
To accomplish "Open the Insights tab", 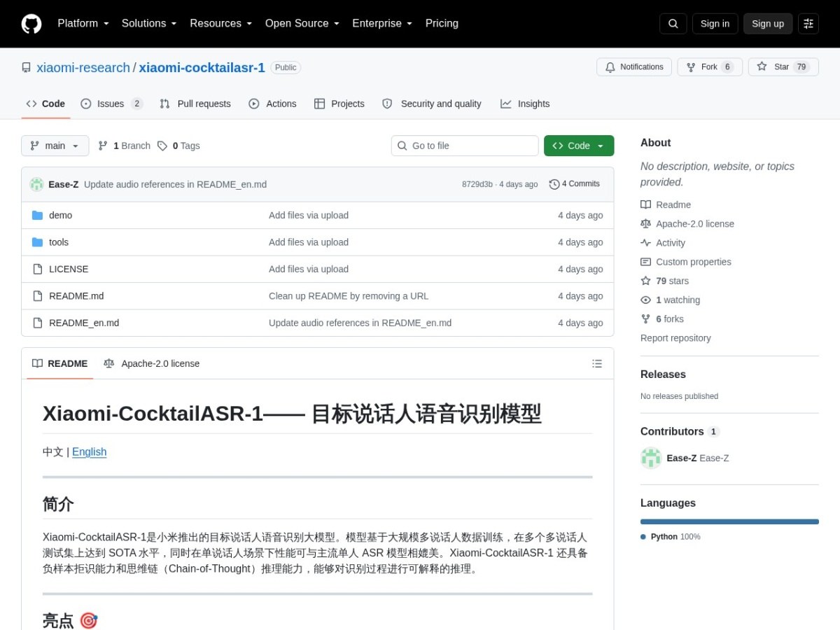I will (525, 104).
